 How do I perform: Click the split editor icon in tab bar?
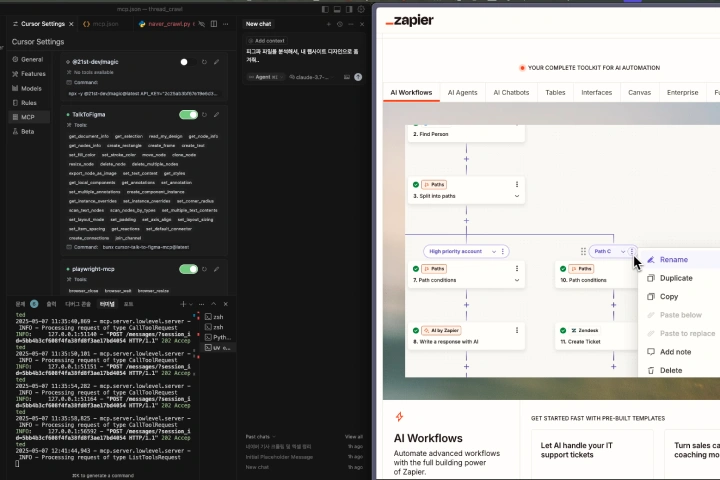pyautogui.click(x=214, y=24)
